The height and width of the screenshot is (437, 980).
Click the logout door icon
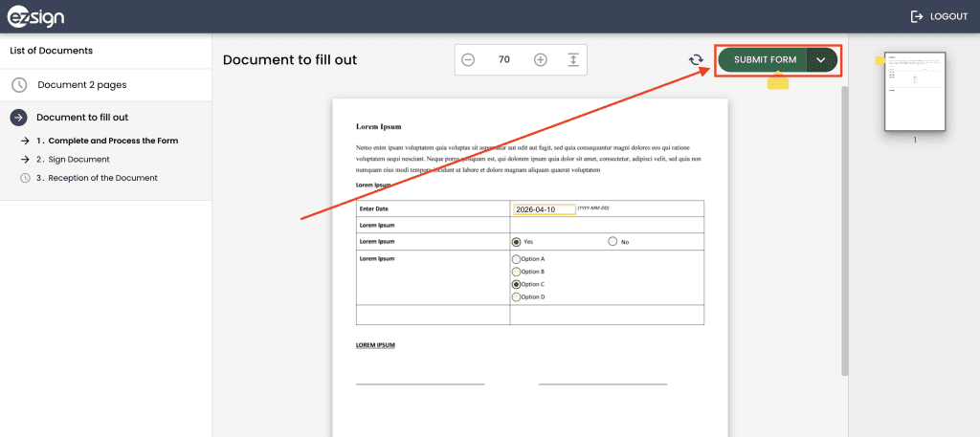[917, 16]
